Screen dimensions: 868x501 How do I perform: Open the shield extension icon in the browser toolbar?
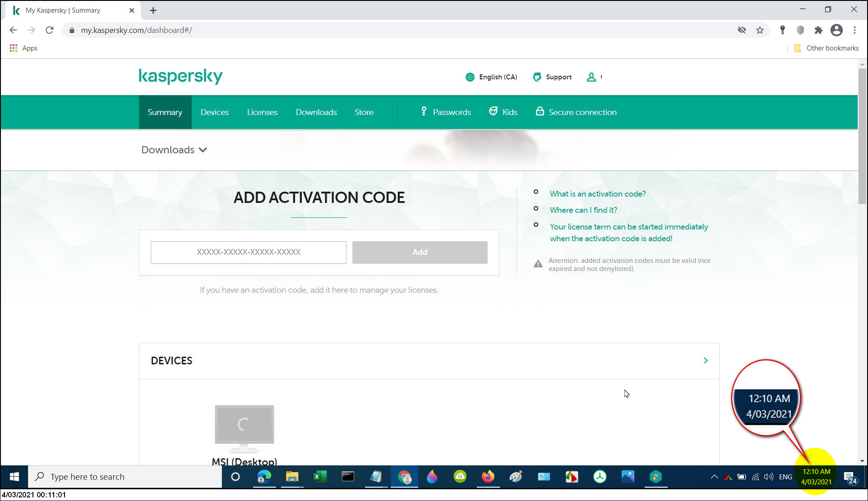click(x=800, y=30)
